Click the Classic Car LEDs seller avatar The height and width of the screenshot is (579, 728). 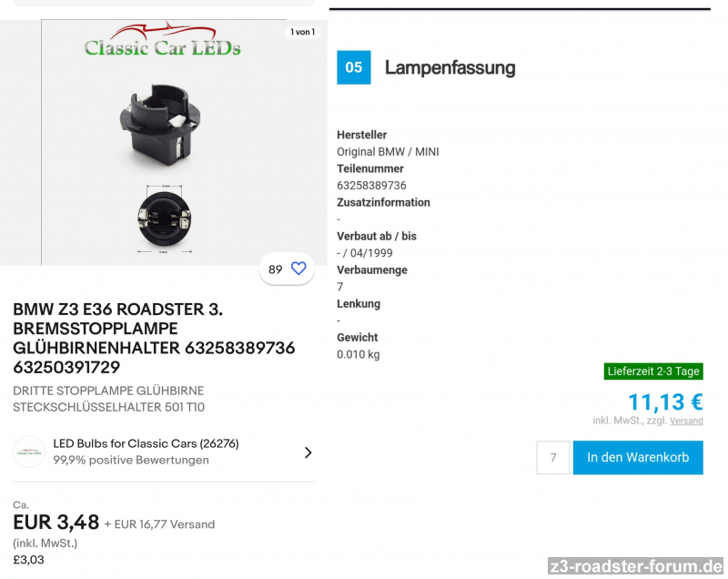(29, 452)
